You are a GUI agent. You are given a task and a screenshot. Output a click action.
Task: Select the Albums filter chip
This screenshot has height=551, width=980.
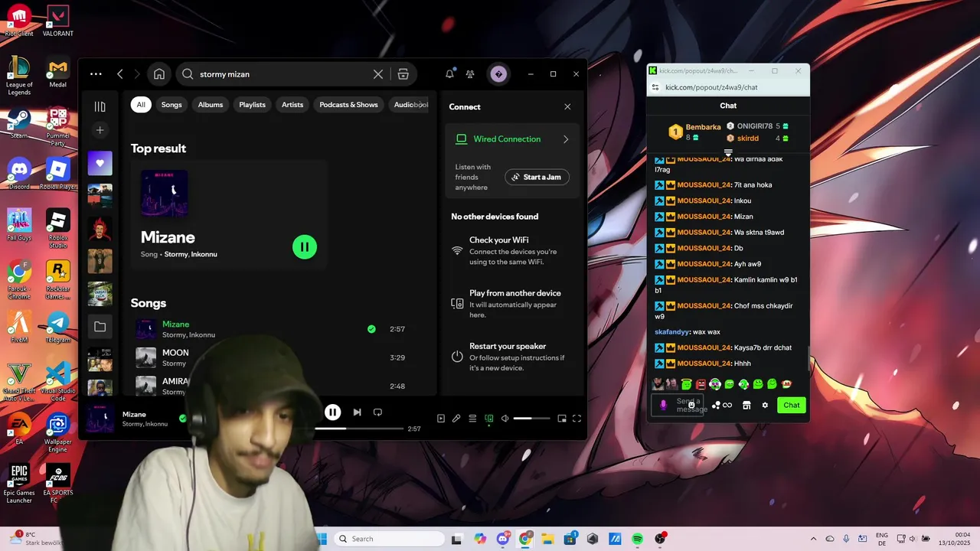[211, 105]
